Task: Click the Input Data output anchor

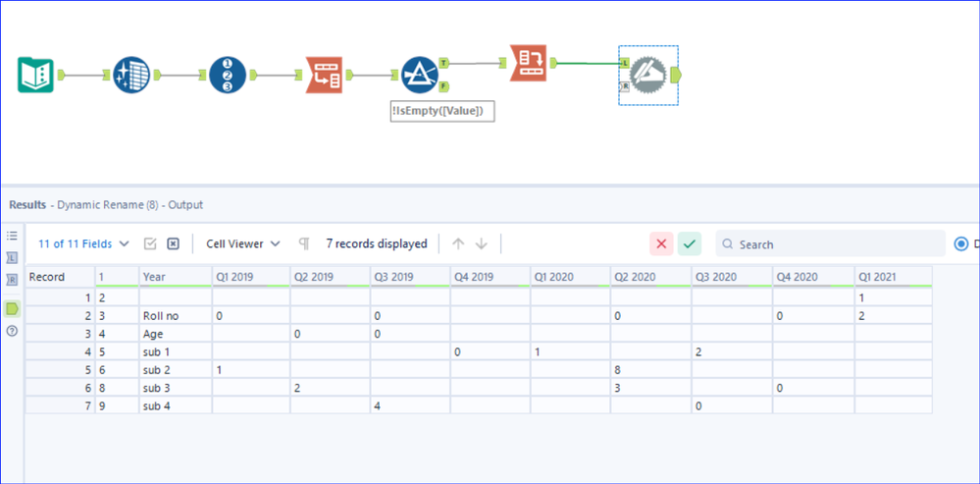Action: point(62,75)
